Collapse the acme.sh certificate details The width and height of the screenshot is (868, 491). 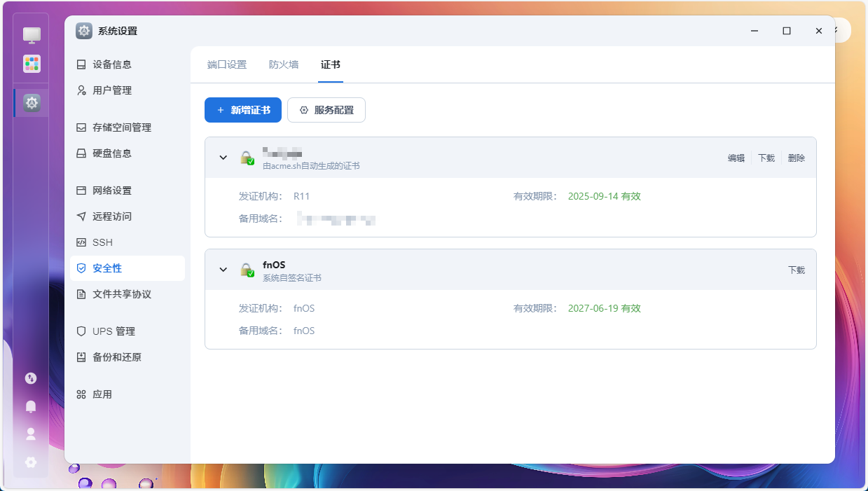pyautogui.click(x=223, y=158)
